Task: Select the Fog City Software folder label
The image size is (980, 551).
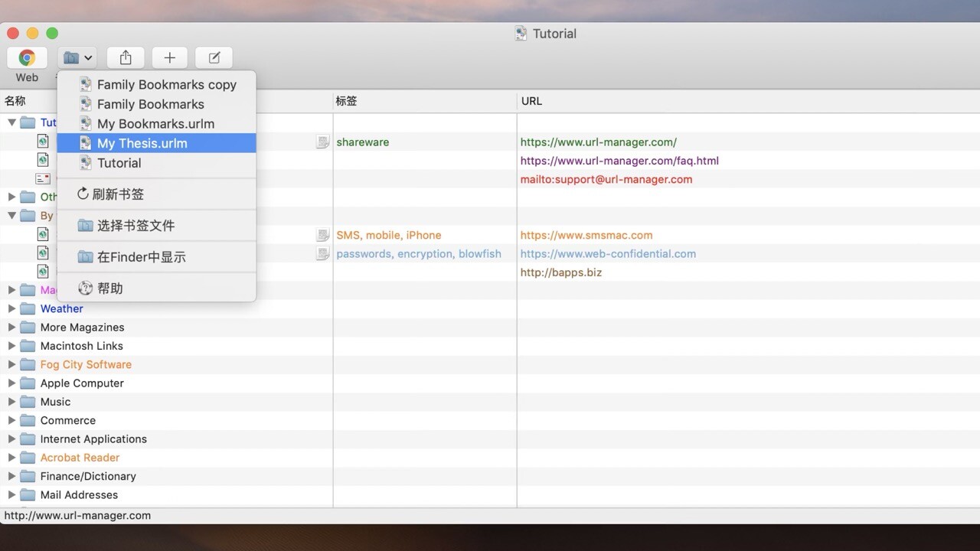Action: (86, 364)
